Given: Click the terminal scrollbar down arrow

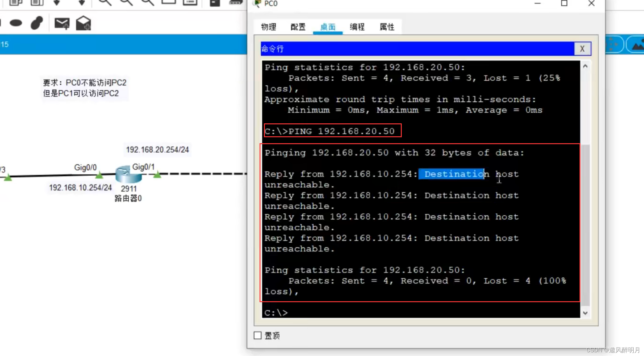Looking at the screenshot, I should pos(585,313).
